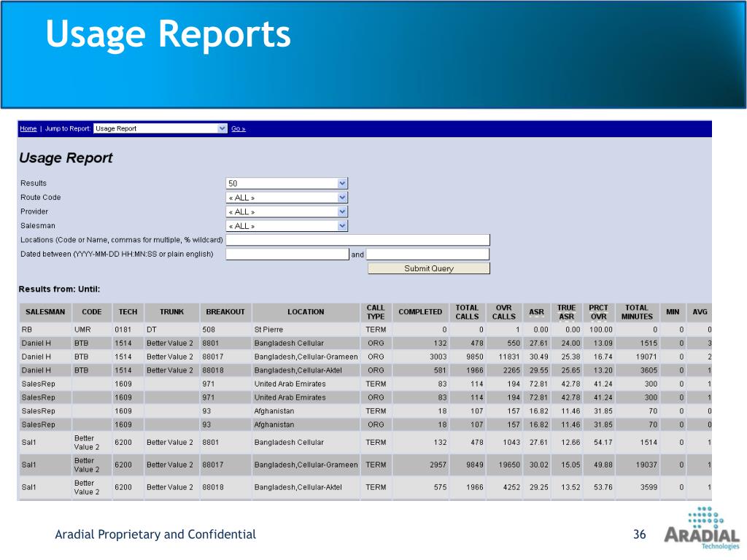Image resolution: width=747 pixels, height=560 pixels.
Task: Expand the Salesman dropdown
Action: click(x=287, y=226)
